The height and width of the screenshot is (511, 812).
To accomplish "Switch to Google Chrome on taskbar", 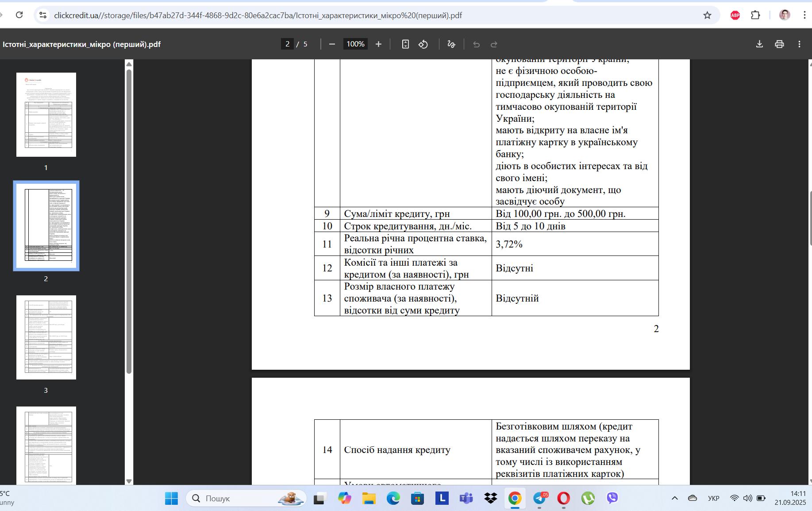I will pos(515,499).
